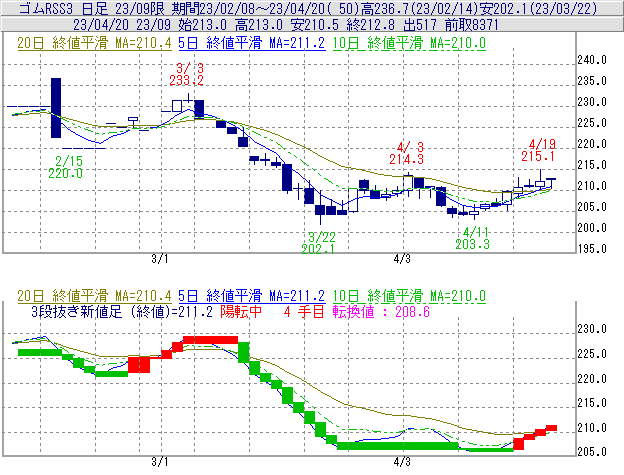Screen dimensions: 624x475
Task: Click the 3/1 date label under upper chart
Action: [x=160, y=259]
